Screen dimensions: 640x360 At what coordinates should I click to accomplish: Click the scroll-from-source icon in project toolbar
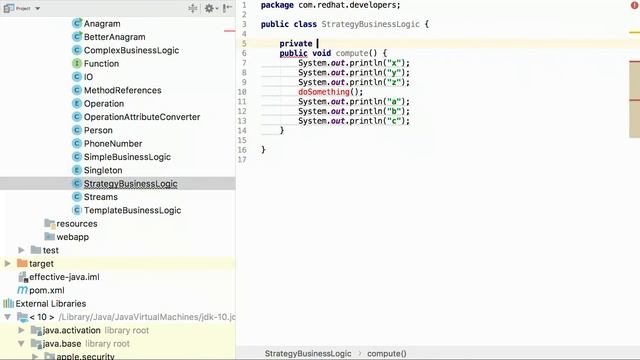[x=193, y=8]
